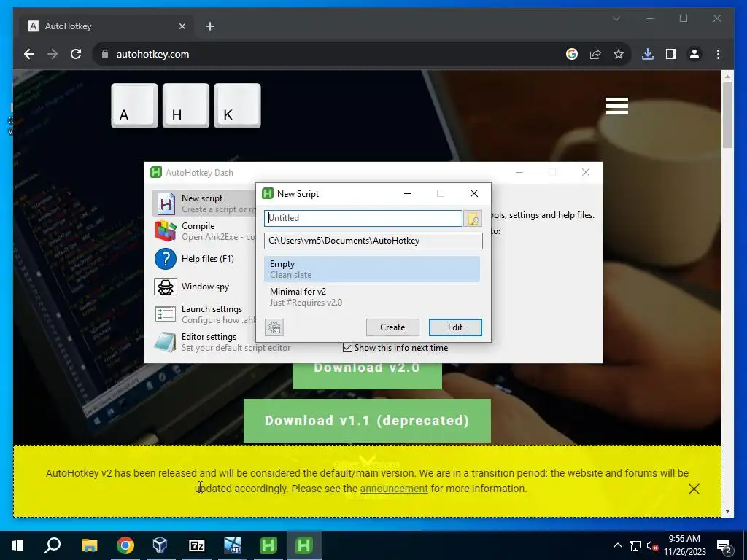Bookmark this page with the star icon
This screenshot has height=560, width=747.
pos(619,54)
